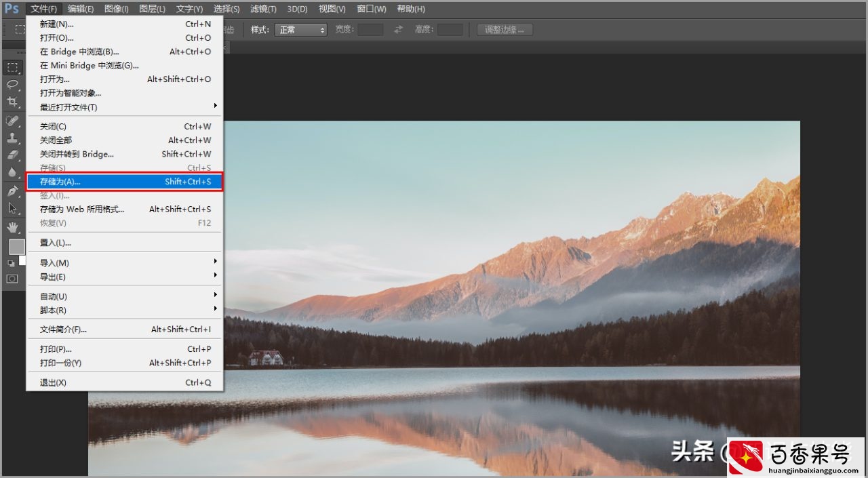Screen dimensions: 868x478
Task: Choose 关闭并转到 Bridge... entry
Action: (124, 154)
